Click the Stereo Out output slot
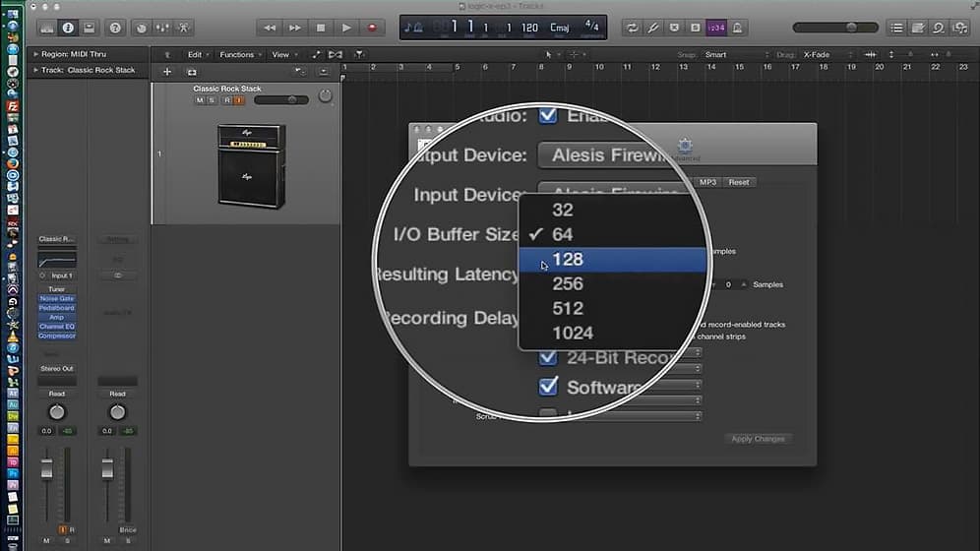The width and height of the screenshot is (980, 551). click(57, 369)
